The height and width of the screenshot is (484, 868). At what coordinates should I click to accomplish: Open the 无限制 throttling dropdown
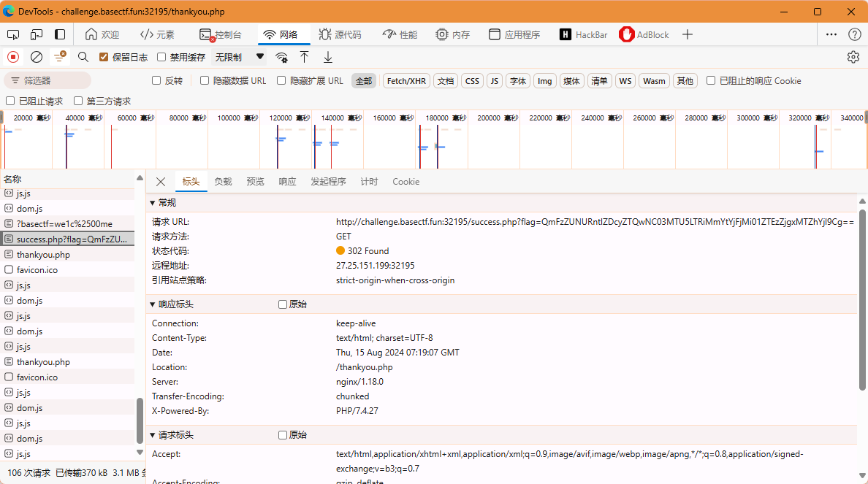click(239, 57)
